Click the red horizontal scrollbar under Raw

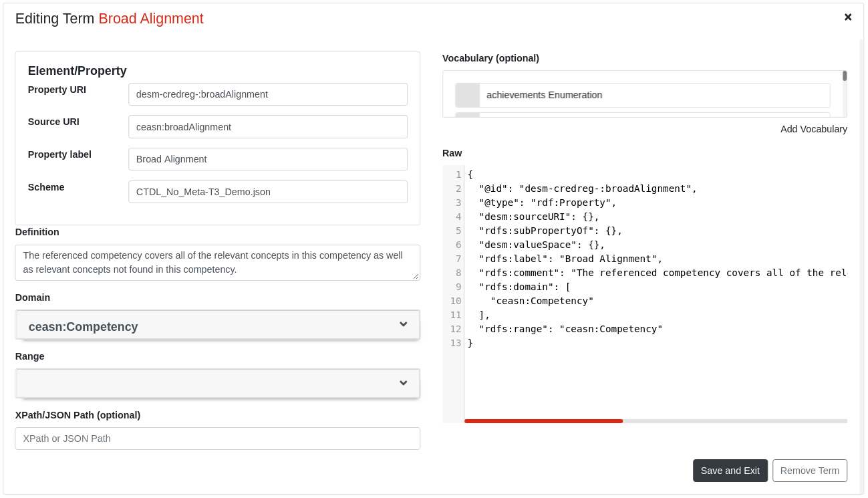[x=543, y=421]
